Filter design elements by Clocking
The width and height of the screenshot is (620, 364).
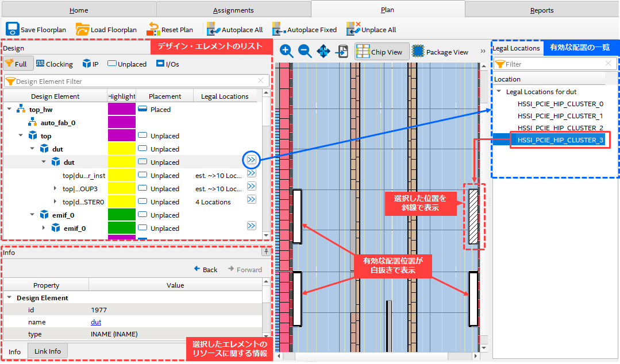coord(54,64)
